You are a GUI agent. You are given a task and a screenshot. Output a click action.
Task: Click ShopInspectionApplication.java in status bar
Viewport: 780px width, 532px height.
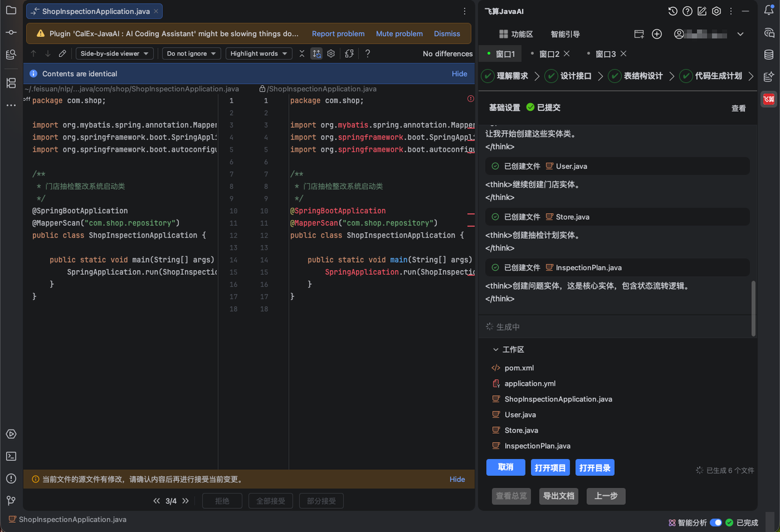(67, 520)
